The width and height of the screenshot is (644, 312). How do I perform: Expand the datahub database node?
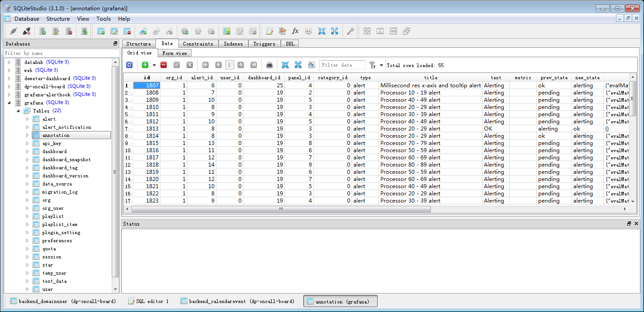click(x=9, y=62)
